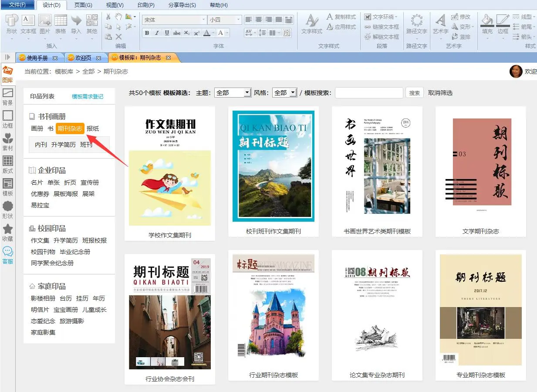The height and width of the screenshot is (392, 537).
Task: Expand the 主题 theme filter dropdown
Action: coord(247,93)
